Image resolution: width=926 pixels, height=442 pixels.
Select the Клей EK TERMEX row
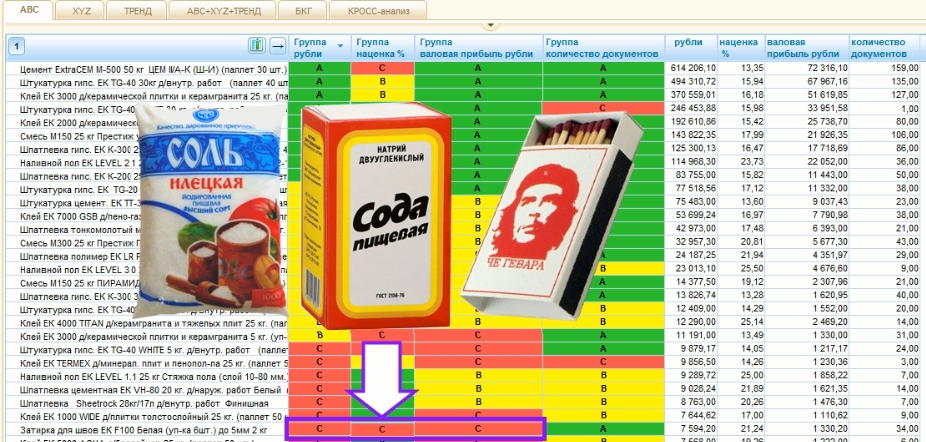[x=462, y=362]
